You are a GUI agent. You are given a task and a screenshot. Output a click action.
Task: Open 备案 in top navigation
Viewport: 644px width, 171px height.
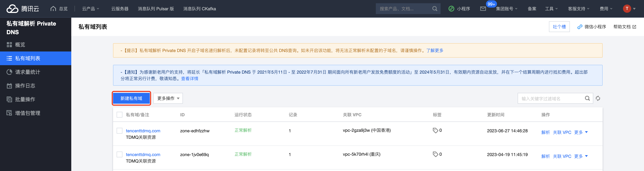click(x=532, y=9)
